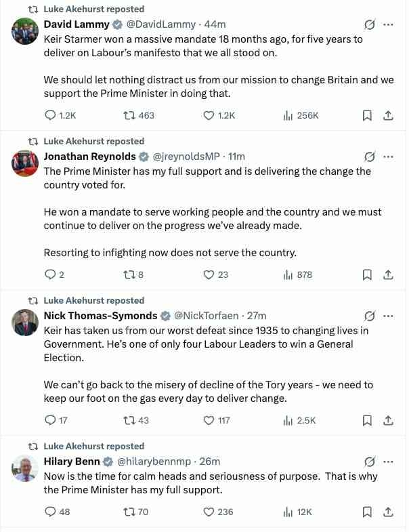Click Nick Thomas-Symonds' profile picture

pyautogui.click(x=25, y=323)
